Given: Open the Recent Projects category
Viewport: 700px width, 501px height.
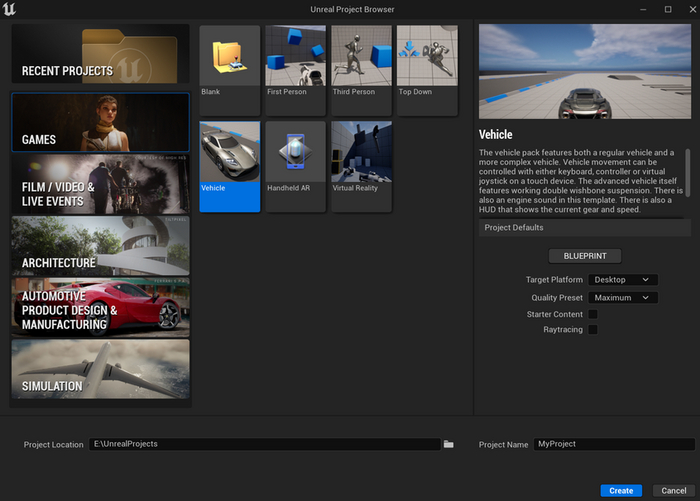Looking at the screenshot, I should coord(100,56).
